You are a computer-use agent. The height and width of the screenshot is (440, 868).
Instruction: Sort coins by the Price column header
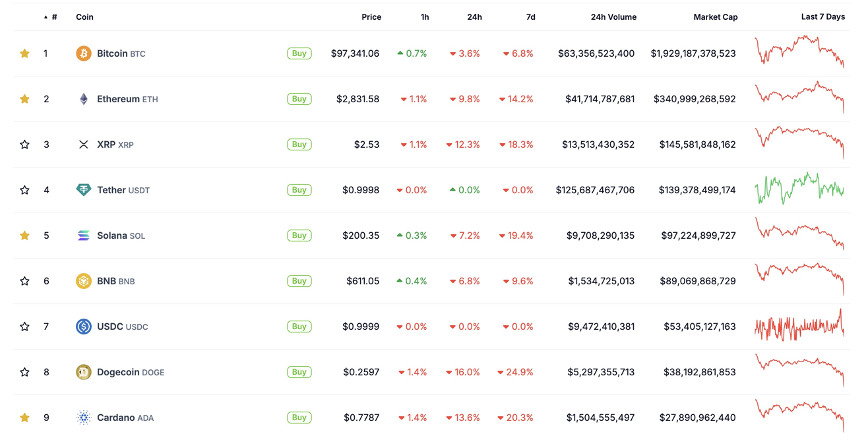coord(371,17)
